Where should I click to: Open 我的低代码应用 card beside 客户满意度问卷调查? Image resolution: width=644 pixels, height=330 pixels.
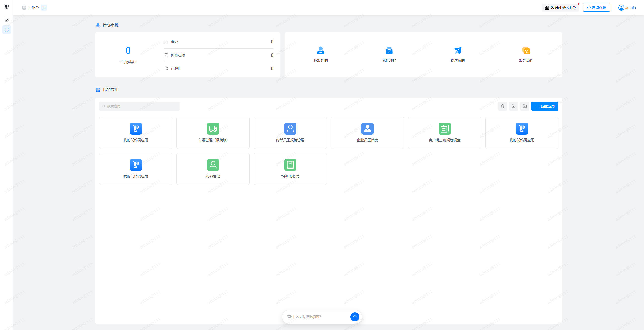pos(522,133)
